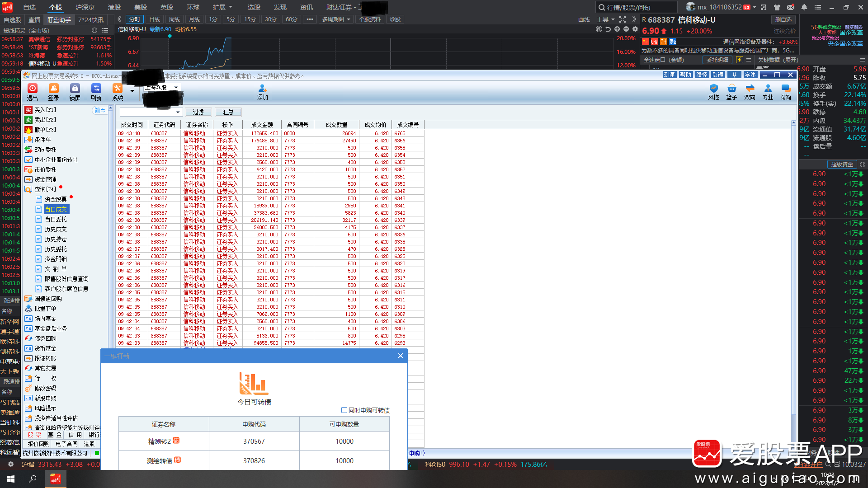The image size is (868, 488).
Task: Enable 同时申购可转债 checkbox
Action: point(344,410)
